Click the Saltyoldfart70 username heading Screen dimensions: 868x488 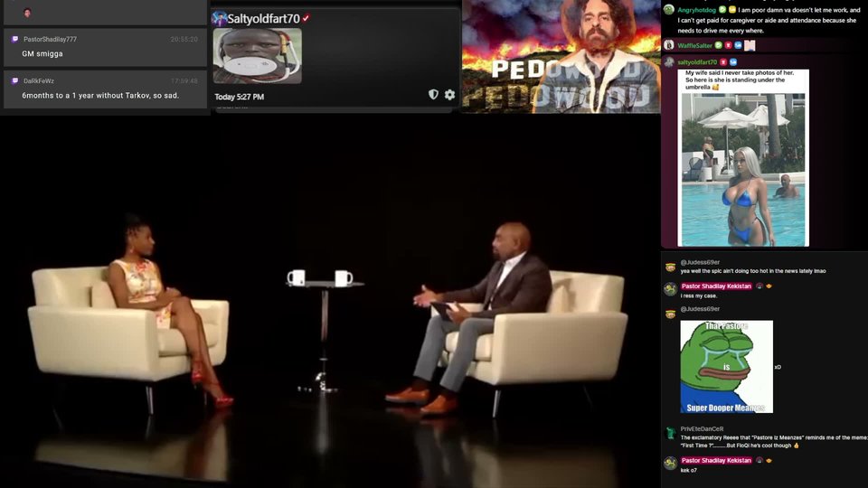tap(263, 18)
